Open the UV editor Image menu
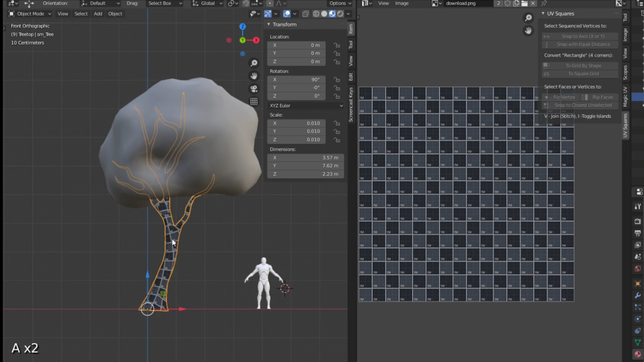 pos(402,4)
